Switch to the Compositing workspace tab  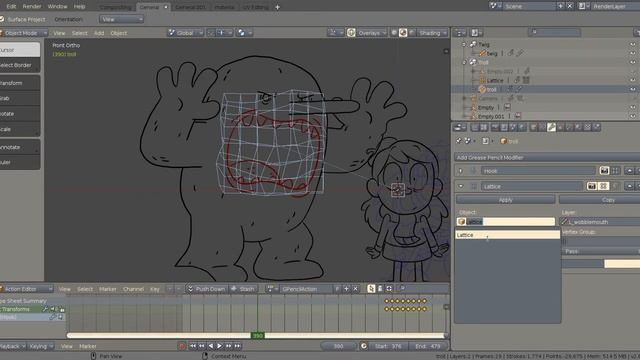[115, 7]
